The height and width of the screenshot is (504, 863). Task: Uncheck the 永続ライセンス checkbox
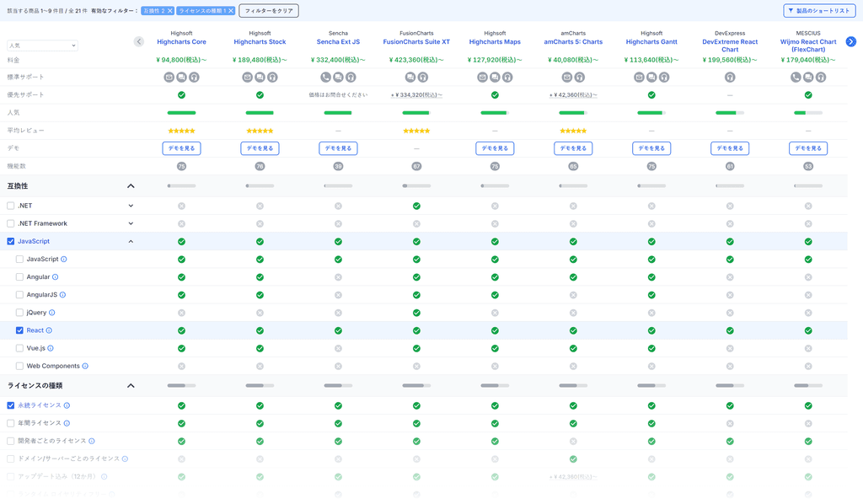(10, 405)
